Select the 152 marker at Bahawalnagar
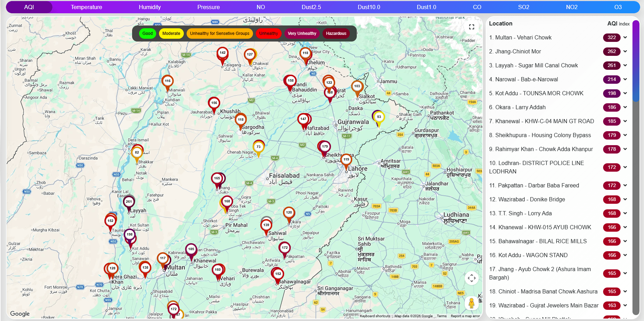 [x=278, y=277]
